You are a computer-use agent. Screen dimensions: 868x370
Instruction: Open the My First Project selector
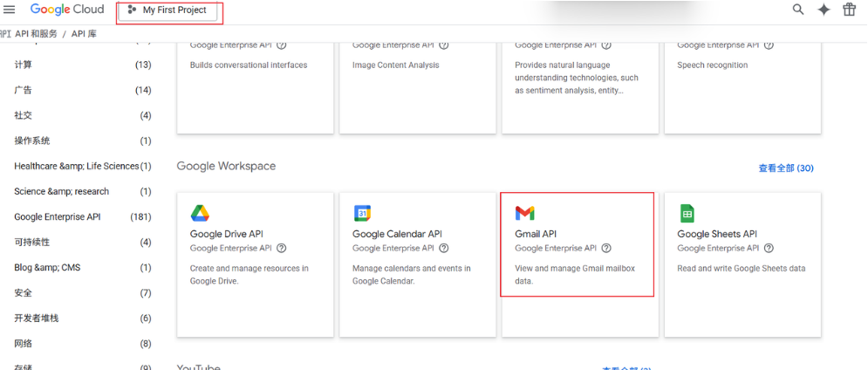tap(167, 10)
